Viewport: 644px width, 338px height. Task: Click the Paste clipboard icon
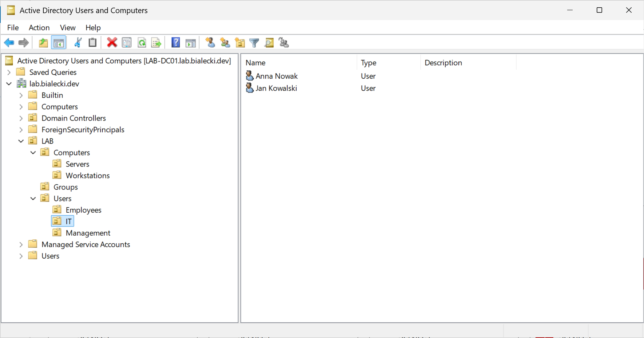pos(93,43)
